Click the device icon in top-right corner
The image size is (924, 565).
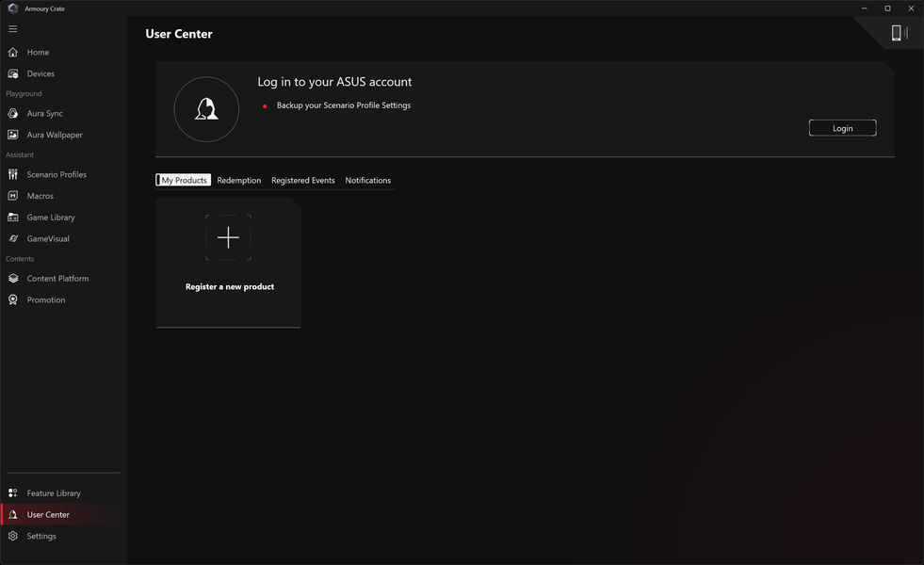click(x=898, y=33)
